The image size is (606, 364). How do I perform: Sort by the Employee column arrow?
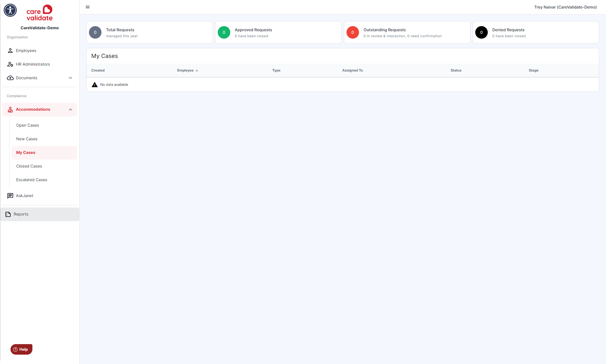point(197,70)
